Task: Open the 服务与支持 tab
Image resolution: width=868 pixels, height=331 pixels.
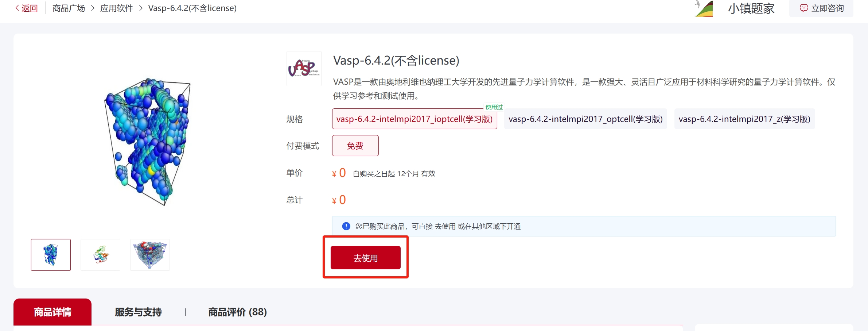Action: tap(138, 312)
